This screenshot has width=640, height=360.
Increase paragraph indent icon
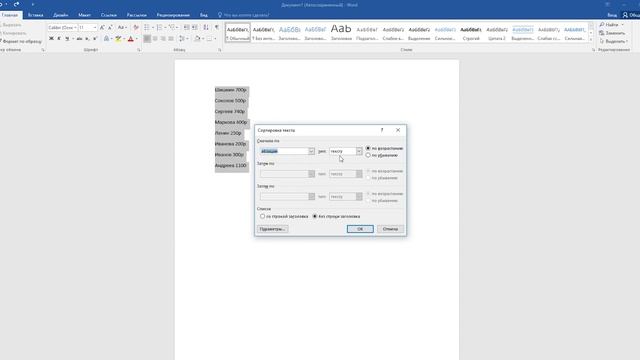[195, 27]
